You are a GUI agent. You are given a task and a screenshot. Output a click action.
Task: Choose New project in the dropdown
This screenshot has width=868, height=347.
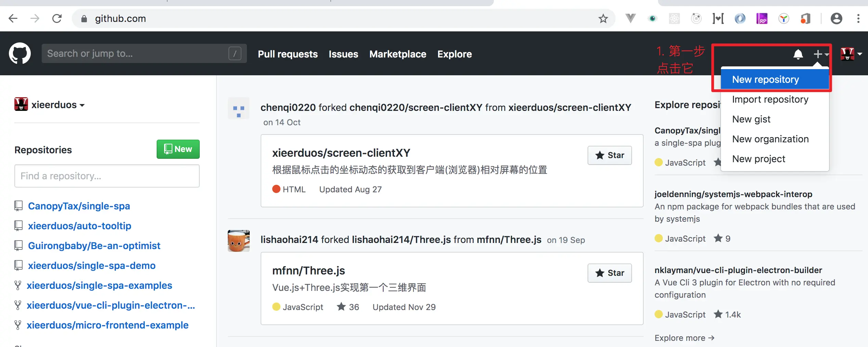(775, 159)
